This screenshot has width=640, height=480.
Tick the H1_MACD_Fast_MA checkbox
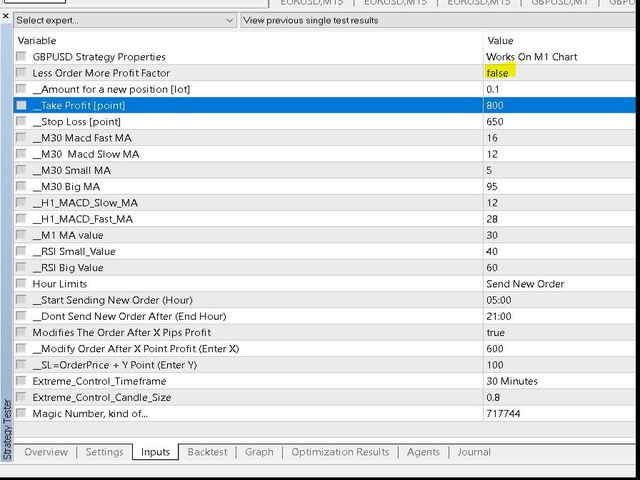[21, 218]
